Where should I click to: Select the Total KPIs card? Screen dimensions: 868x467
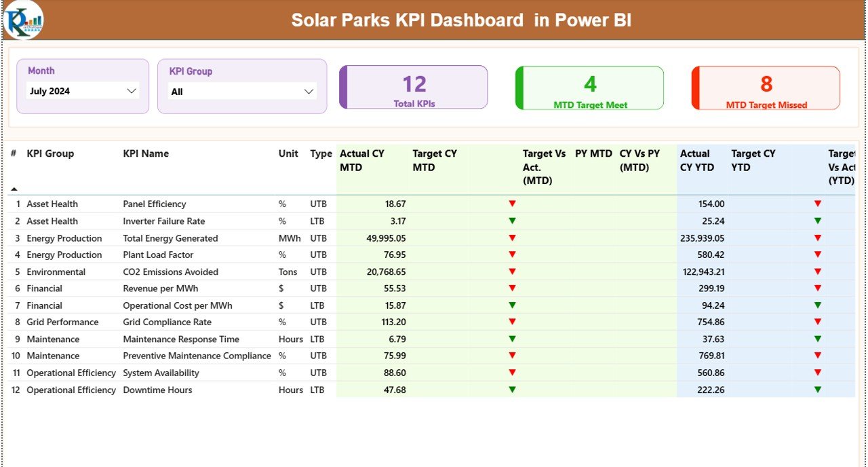[x=414, y=87]
